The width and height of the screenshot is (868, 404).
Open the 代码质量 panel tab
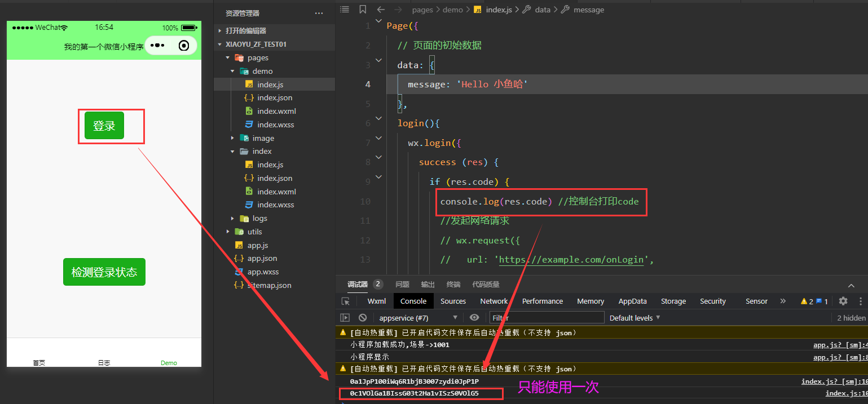(x=486, y=285)
